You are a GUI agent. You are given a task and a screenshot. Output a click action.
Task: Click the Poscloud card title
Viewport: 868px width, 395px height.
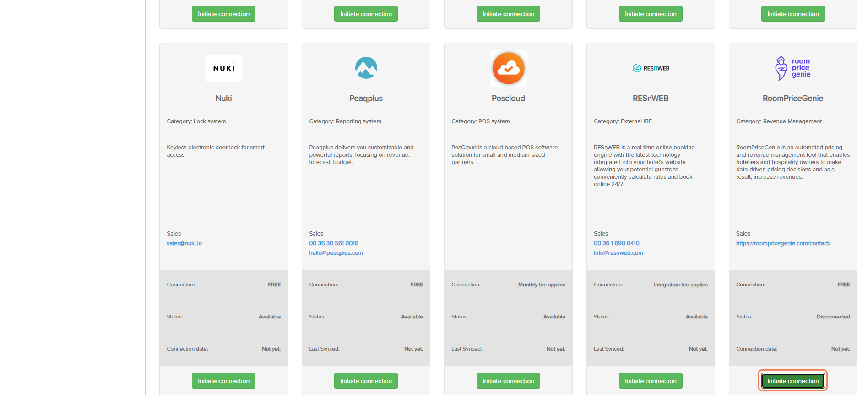pos(508,98)
